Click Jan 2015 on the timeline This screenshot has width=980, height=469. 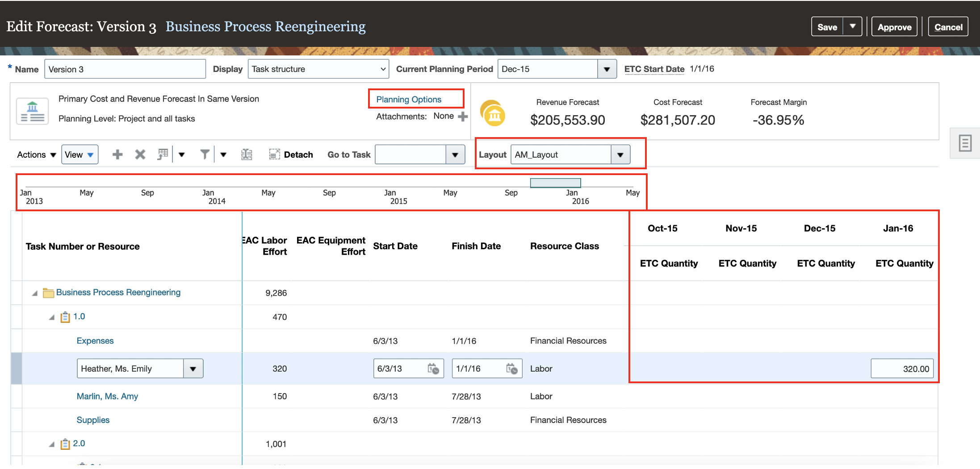[x=395, y=197]
